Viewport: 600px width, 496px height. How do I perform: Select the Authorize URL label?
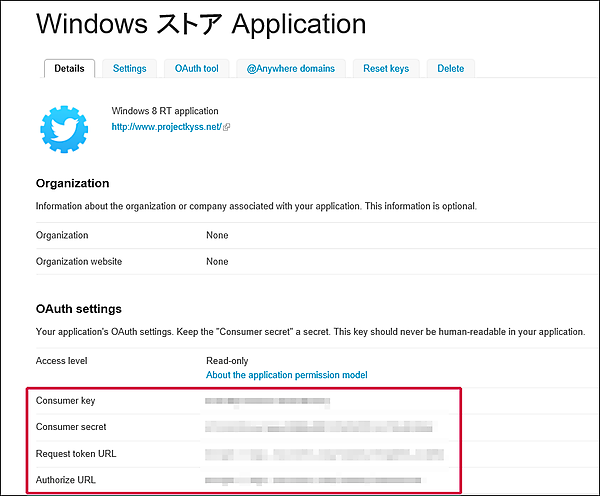65,480
